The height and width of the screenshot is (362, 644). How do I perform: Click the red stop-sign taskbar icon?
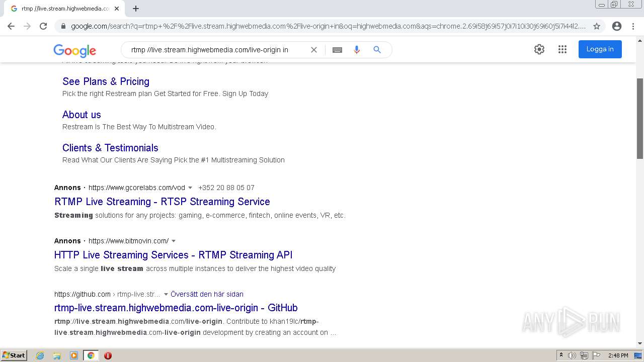[x=108, y=355]
